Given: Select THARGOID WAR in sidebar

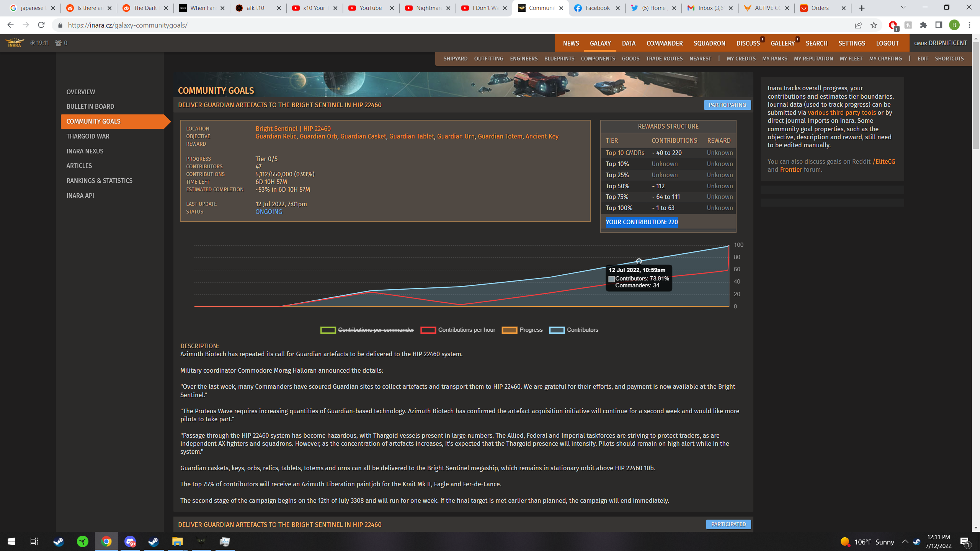Looking at the screenshot, I should click(88, 136).
